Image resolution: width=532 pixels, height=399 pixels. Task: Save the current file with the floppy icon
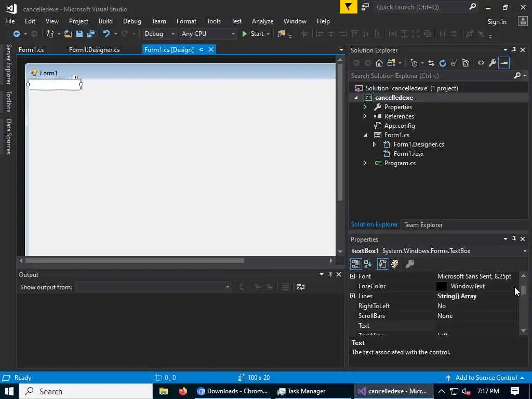(79, 34)
